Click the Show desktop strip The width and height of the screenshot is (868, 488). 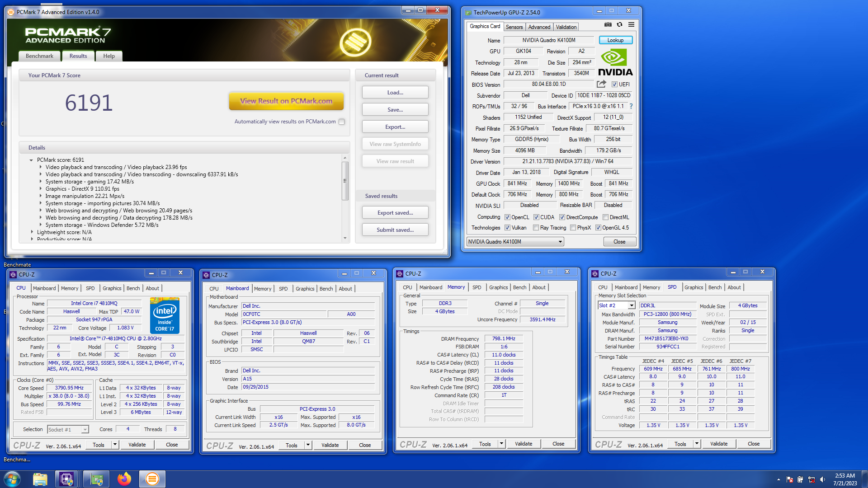click(x=865, y=479)
